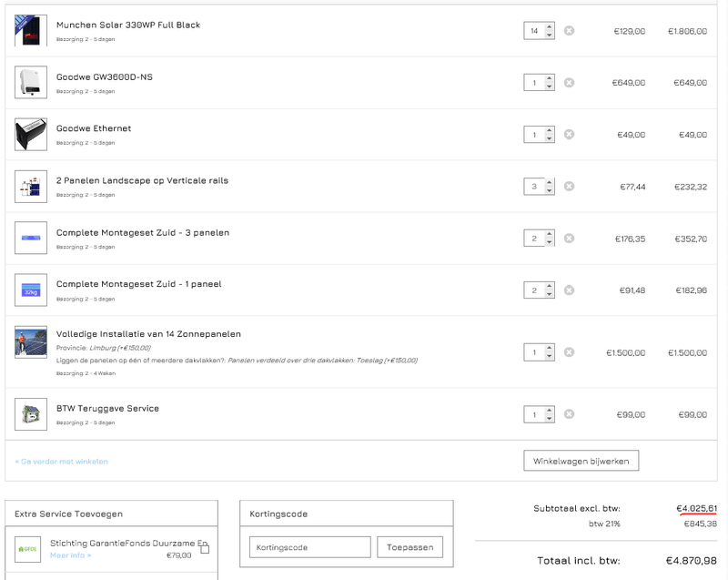Open Munchen Solar panel product thumbnail

30,31
